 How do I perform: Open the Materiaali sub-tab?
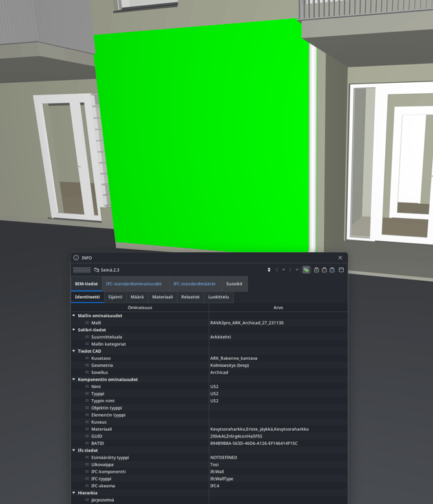coord(162,297)
